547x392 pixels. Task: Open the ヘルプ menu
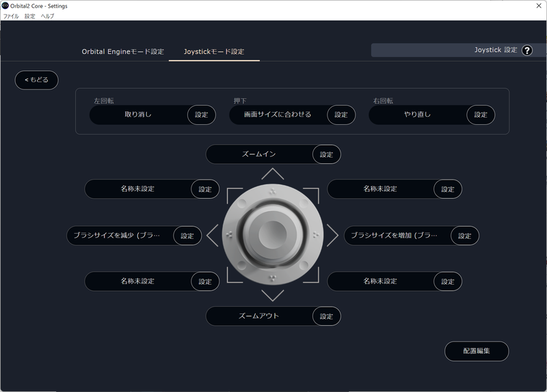point(47,16)
